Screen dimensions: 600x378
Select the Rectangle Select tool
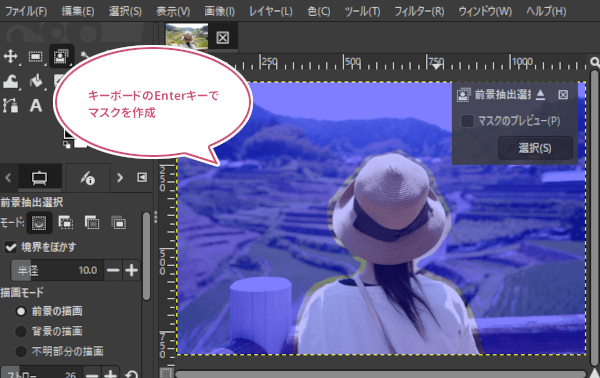click(x=36, y=57)
